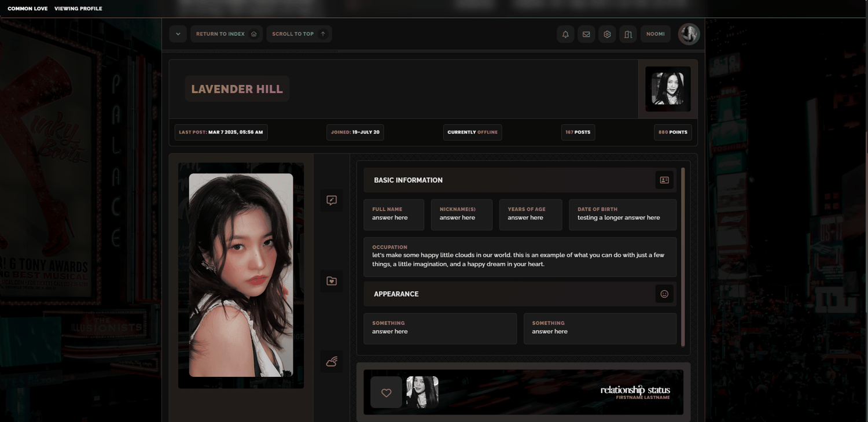868x422 pixels.
Task: Select the speech bubble tab icon
Action: point(332,201)
